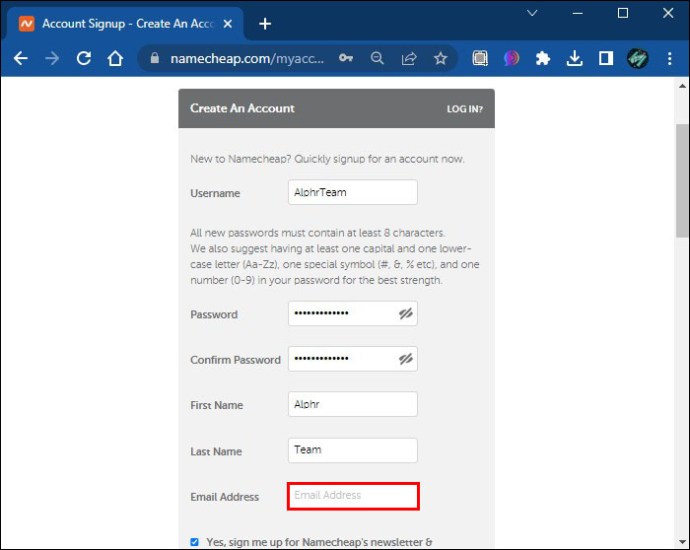Open the browser home page
This screenshot has height=550, width=690.
115,58
